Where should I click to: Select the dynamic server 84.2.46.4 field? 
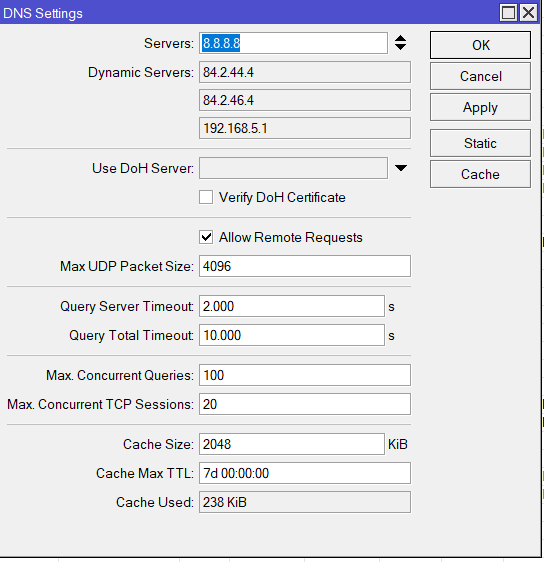coord(305,100)
